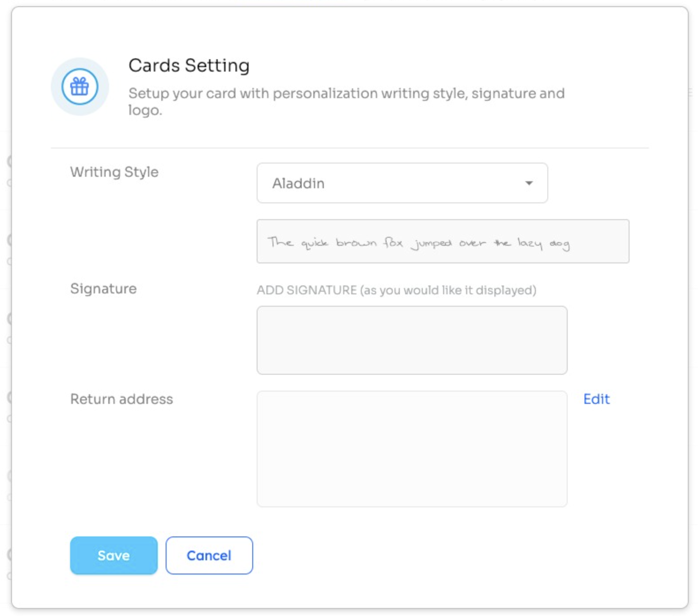Cancel the Cards Setting dialog

click(209, 555)
